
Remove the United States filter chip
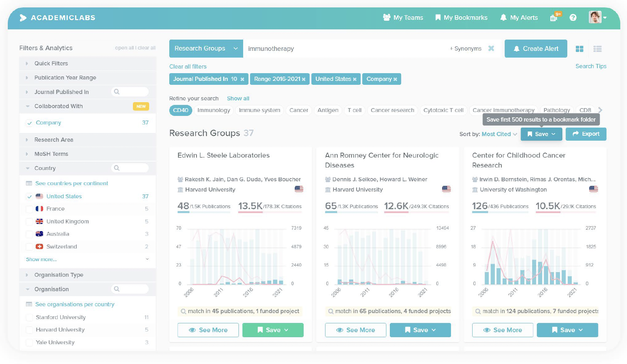coord(354,79)
